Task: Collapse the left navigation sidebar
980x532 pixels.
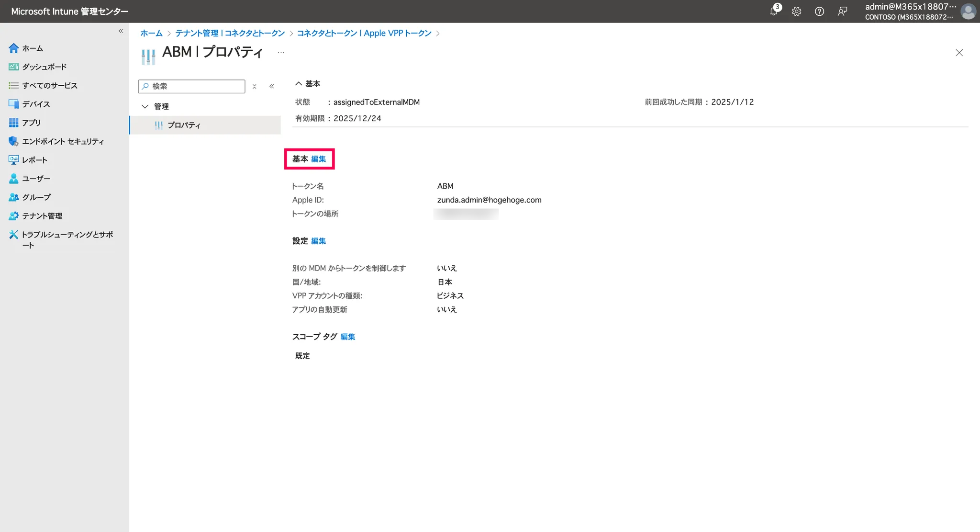Action: 121,31
